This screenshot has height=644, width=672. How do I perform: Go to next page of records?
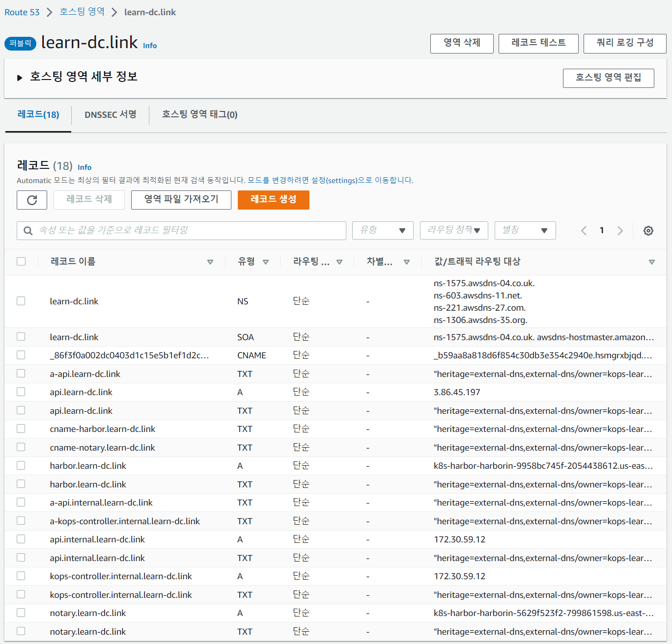tap(620, 231)
